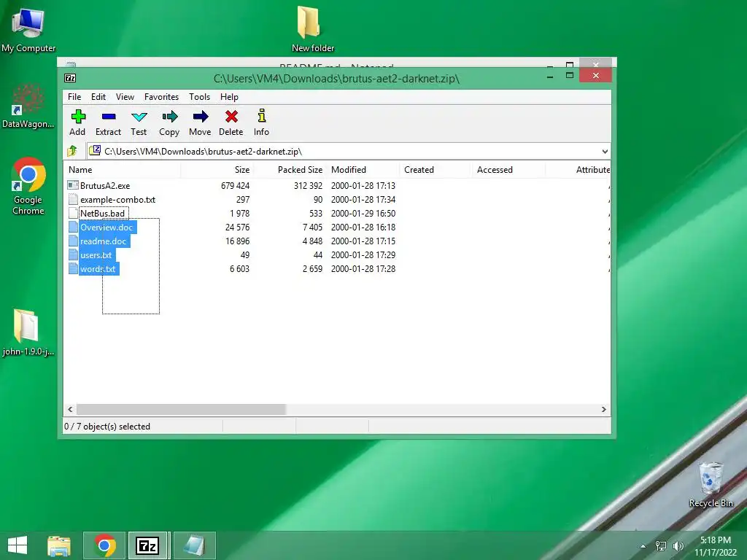Run the Test archive tool

139,117
